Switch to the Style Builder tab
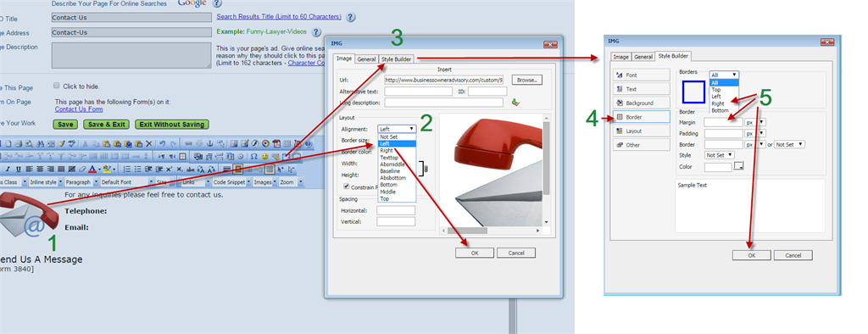Screen dimensions: 868x334 click(397, 58)
